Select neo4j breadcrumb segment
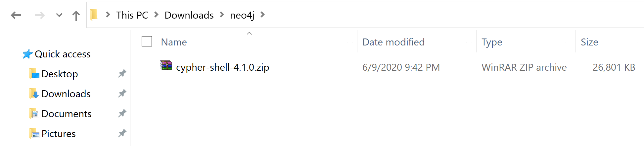Screen dimensions: 644x146 [x=242, y=15]
